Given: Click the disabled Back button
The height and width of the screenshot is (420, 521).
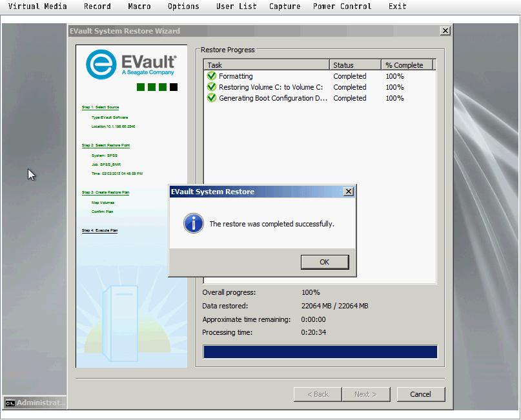Looking at the screenshot, I should (318, 394).
